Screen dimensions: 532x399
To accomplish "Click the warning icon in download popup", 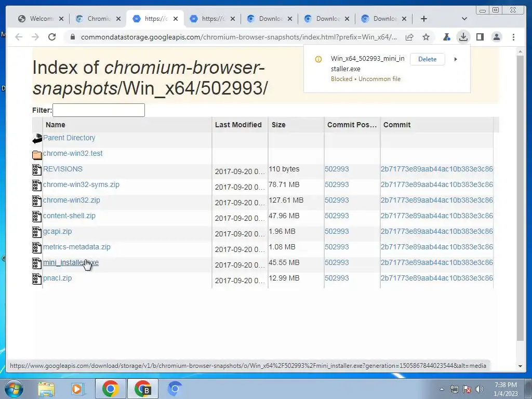I will [318, 59].
